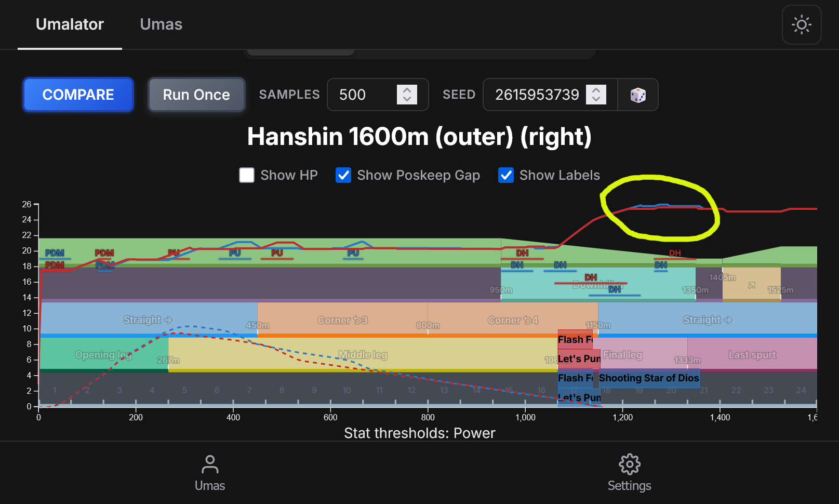
Task: Adjust the seed value stepper arrows
Action: [x=596, y=95]
